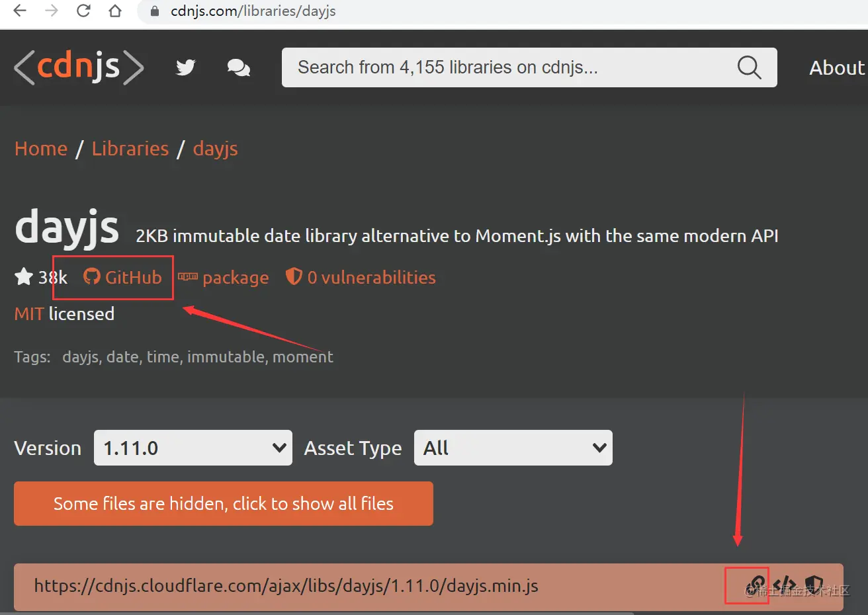This screenshot has height=615, width=868.
Task: Click the cdnjs logo
Action: click(x=79, y=67)
